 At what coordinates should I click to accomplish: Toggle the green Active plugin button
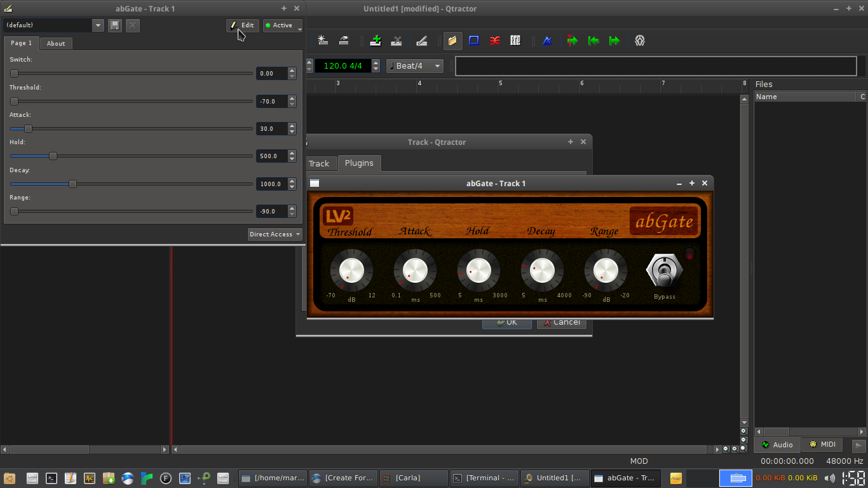pos(283,25)
